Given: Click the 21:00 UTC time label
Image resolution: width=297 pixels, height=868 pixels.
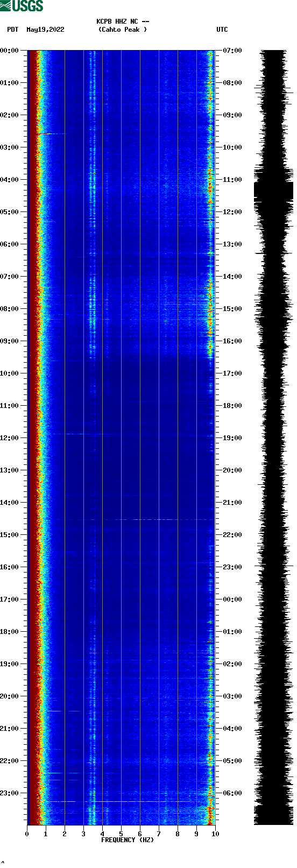Looking at the screenshot, I should coord(232,503).
